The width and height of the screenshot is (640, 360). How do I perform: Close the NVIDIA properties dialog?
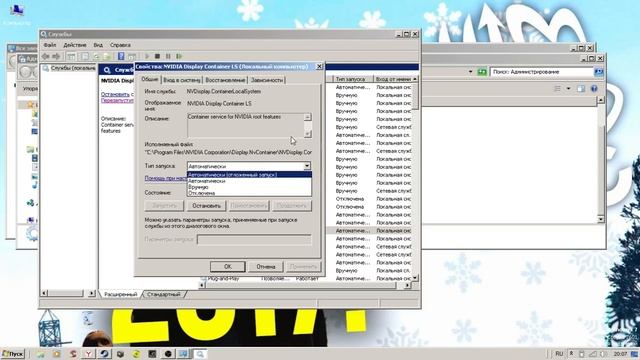click(319, 66)
